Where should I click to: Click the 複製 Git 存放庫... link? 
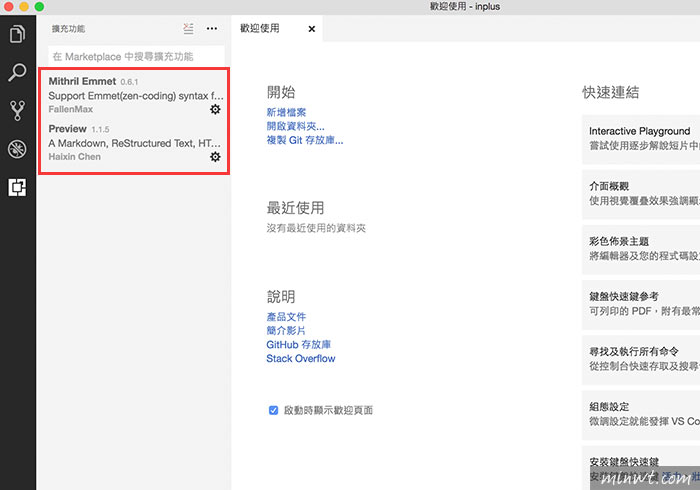coord(305,140)
